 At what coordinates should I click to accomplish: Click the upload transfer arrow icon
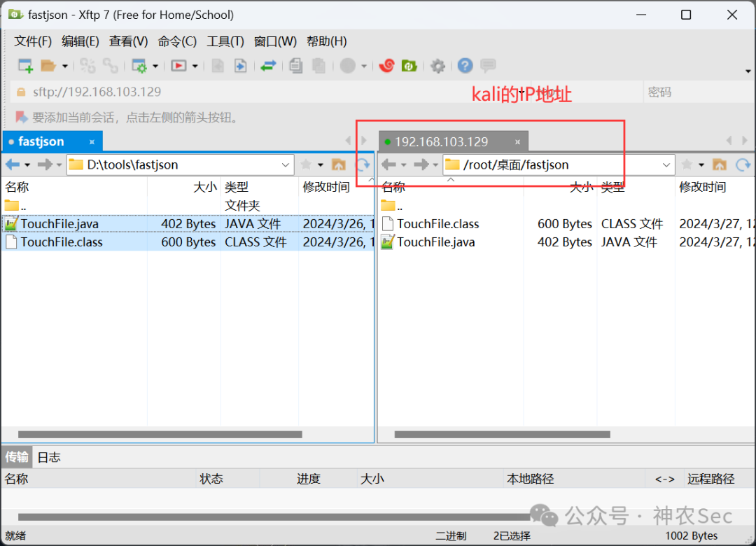coord(241,66)
